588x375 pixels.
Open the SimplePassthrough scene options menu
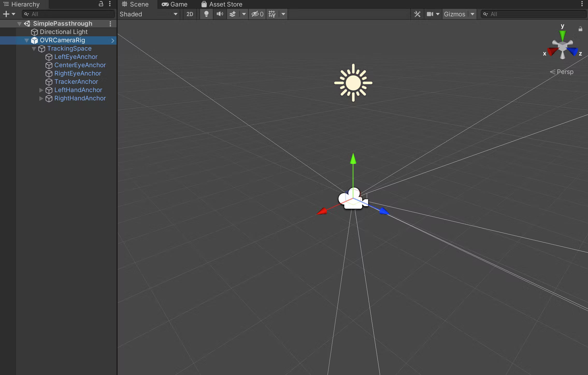tap(111, 23)
